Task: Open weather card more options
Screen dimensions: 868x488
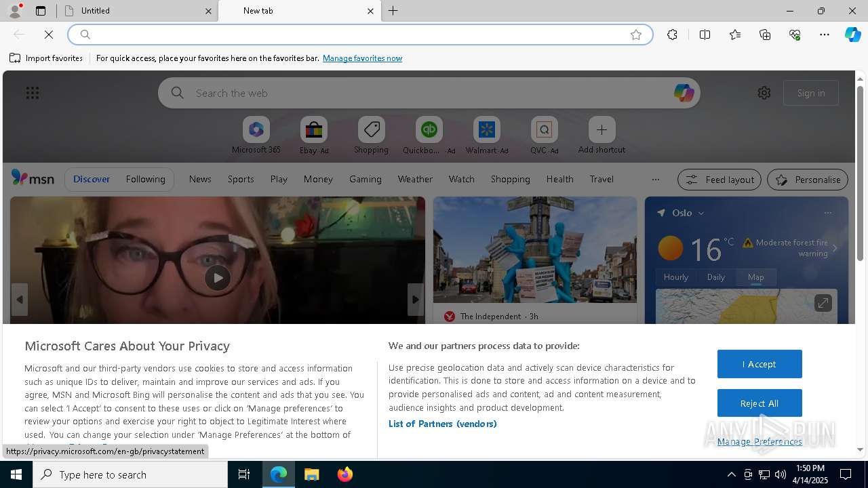Action: point(827,213)
